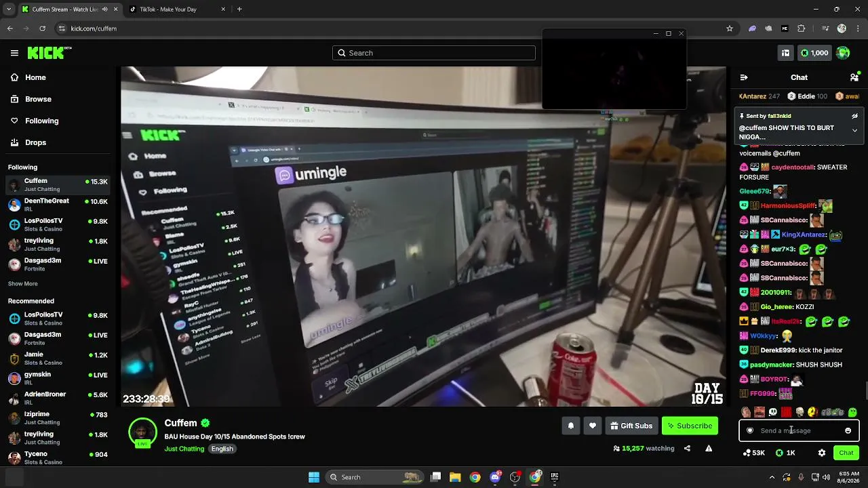The image size is (868, 488).
Task: Reload the page
Action: click(x=42, y=28)
